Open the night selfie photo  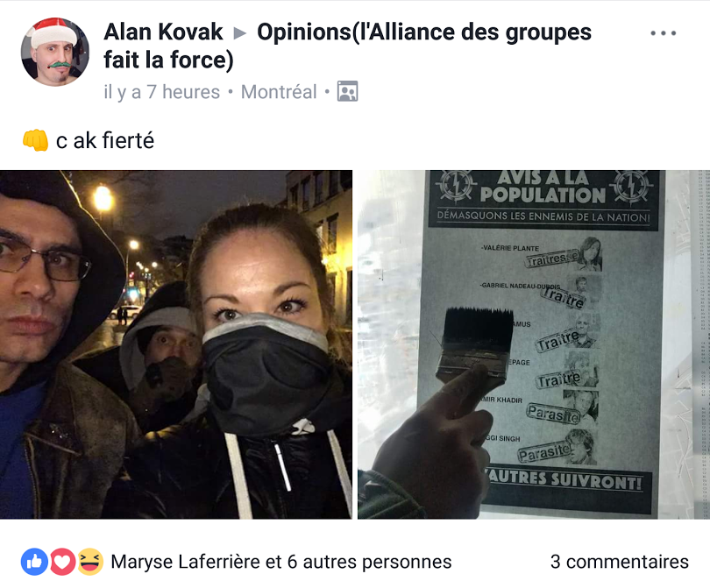pyautogui.click(x=176, y=344)
